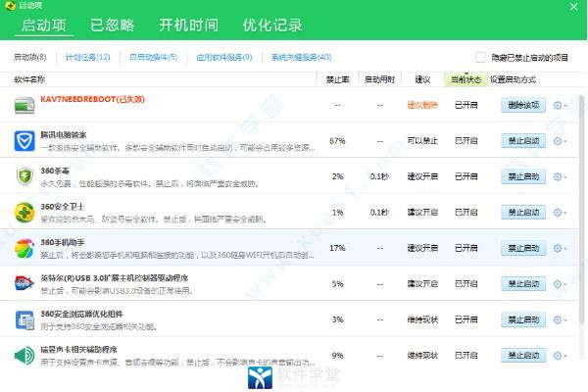Sort by 禁止率 column header

point(337,79)
